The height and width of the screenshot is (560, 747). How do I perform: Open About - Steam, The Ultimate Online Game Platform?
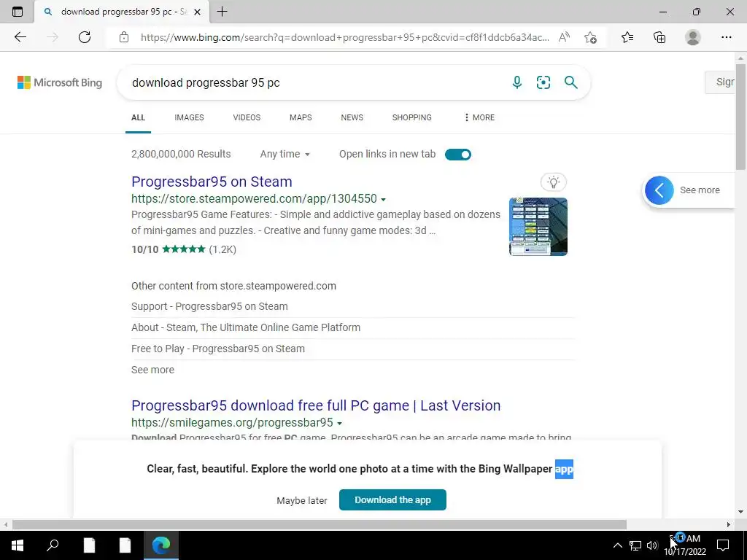(x=246, y=327)
